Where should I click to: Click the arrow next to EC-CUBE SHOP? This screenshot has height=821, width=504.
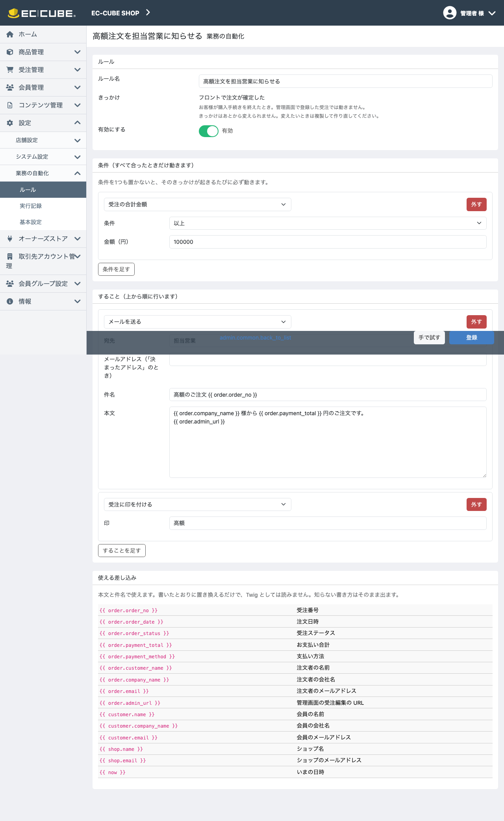coord(148,13)
